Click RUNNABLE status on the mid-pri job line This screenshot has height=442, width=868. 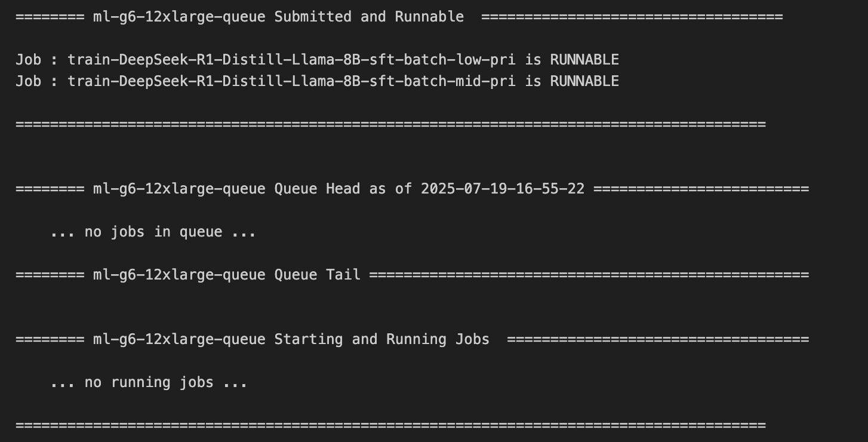pos(584,81)
